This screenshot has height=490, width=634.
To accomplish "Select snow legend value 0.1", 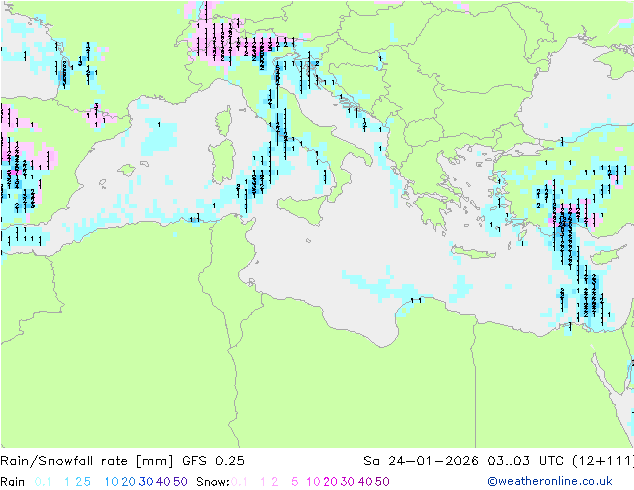I will coord(239,482).
